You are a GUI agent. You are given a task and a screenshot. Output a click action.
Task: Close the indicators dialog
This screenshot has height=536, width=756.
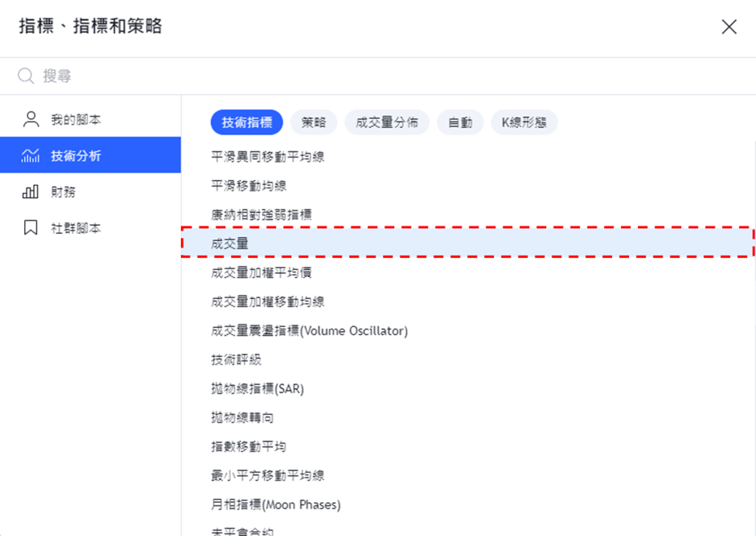(x=729, y=27)
